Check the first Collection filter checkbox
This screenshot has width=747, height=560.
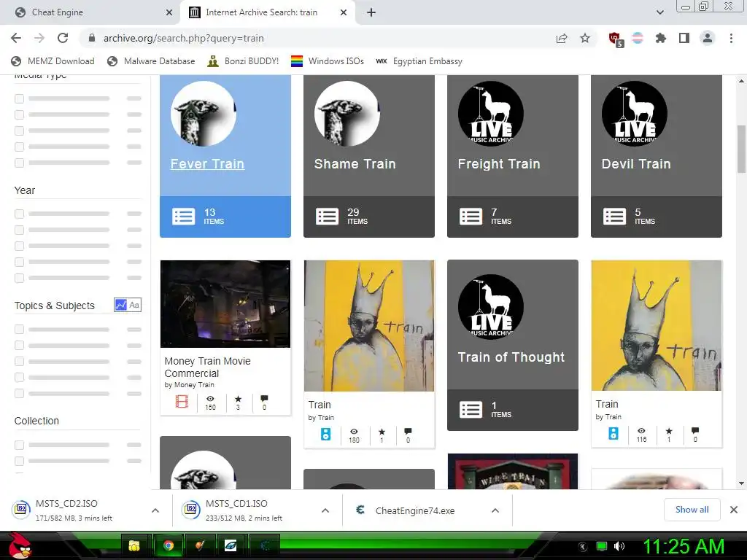tap(19, 445)
